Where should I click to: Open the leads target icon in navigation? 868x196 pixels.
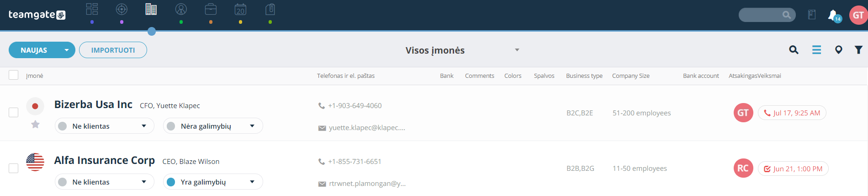click(122, 9)
